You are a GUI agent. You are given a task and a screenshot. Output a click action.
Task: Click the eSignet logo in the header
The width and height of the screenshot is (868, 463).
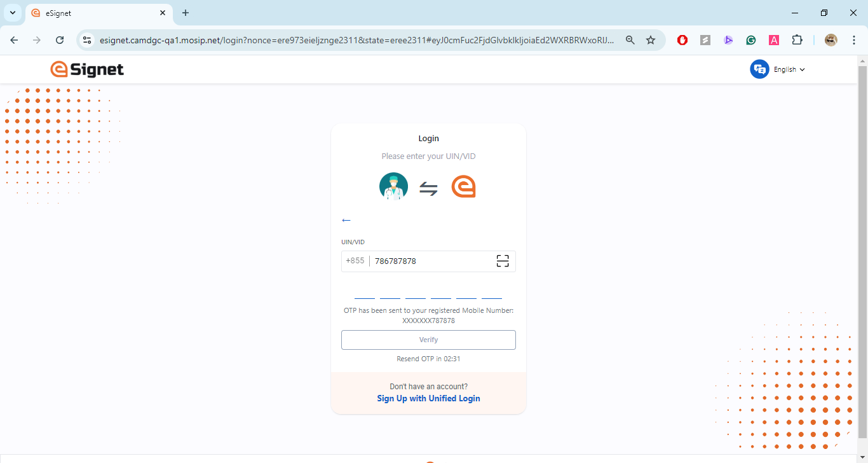[x=87, y=69]
